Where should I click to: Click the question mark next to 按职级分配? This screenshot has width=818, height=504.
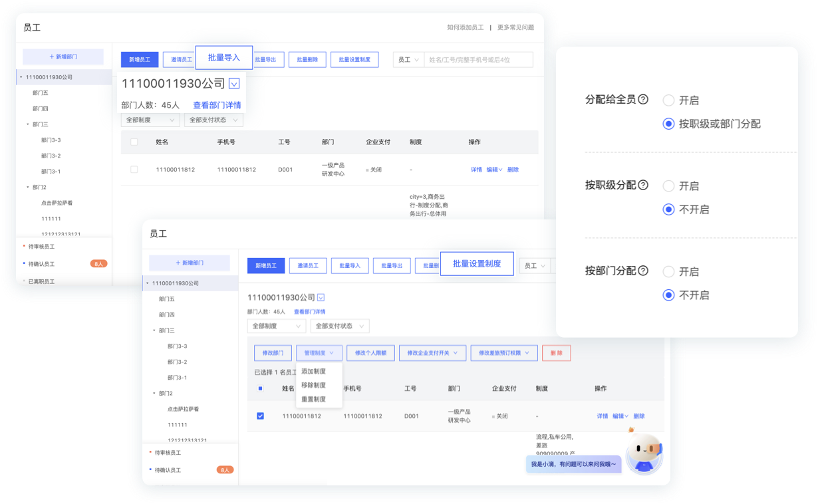click(643, 186)
